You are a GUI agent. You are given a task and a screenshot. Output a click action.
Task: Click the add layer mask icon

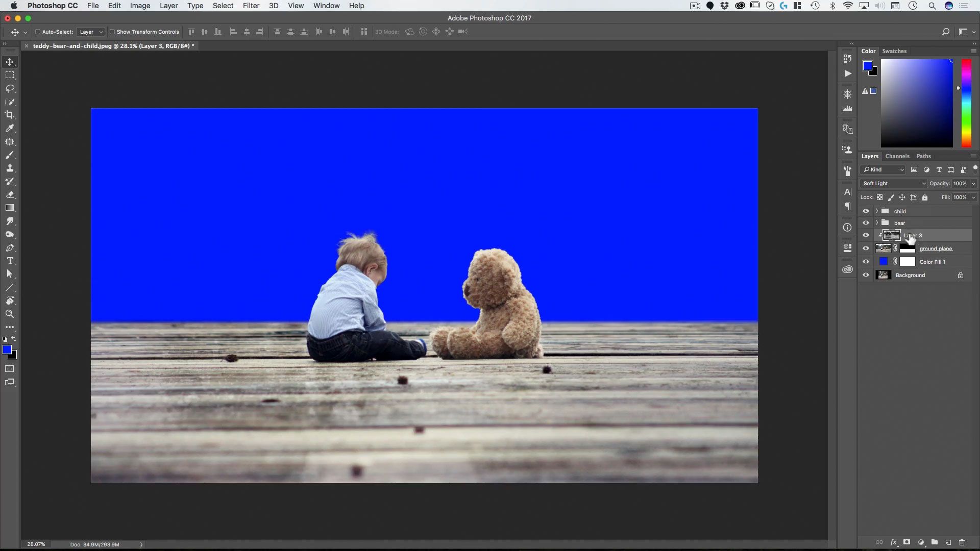click(906, 542)
